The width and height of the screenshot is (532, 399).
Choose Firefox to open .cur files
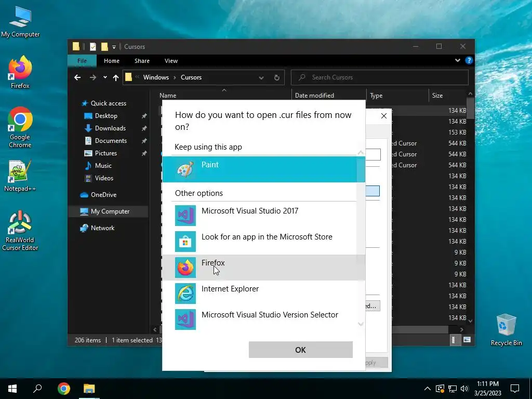(263, 268)
